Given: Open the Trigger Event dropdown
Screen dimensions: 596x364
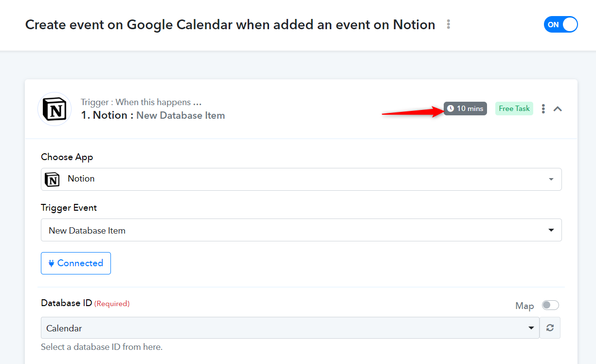Looking at the screenshot, I should point(301,230).
